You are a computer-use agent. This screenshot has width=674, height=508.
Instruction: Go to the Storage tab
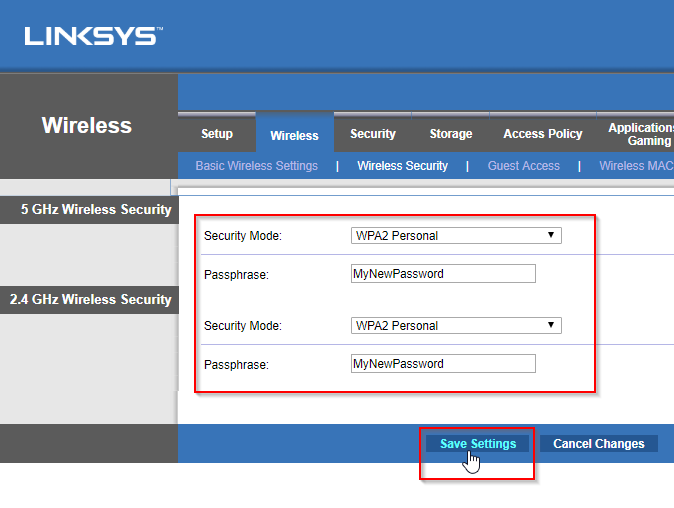click(x=450, y=133)
